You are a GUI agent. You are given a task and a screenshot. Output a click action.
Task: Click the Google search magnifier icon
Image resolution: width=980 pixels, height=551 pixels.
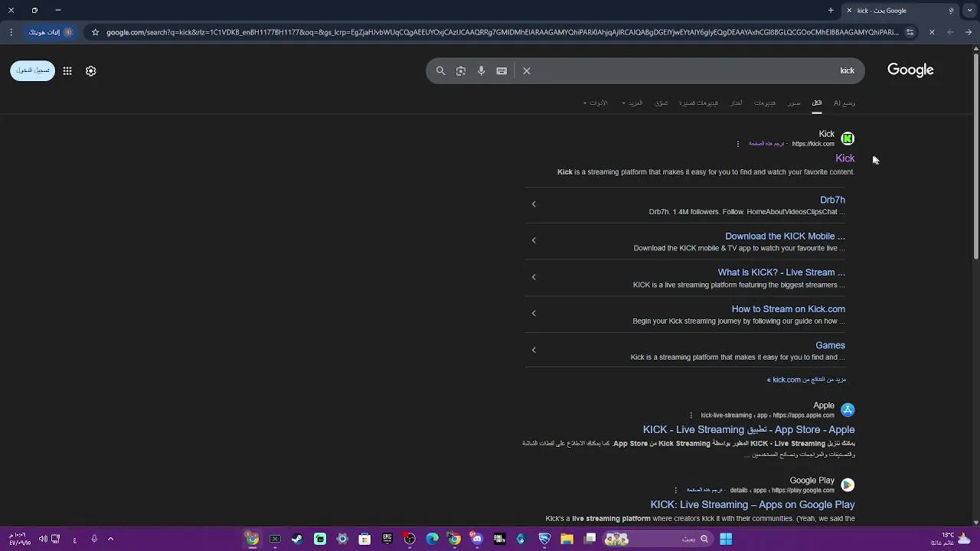(440, 70)
